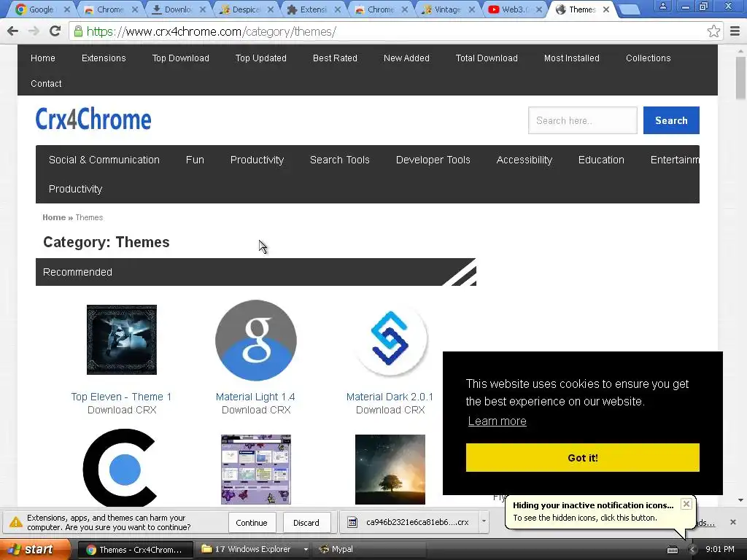Open New Added in nav bar
The height and width of the screenshot is (560, 747).
pyautogui.click(x=406, y=58)
